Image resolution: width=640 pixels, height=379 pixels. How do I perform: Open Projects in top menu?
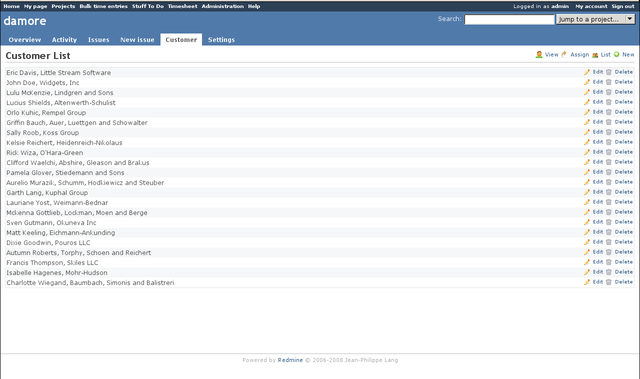(x=63, y=6)
